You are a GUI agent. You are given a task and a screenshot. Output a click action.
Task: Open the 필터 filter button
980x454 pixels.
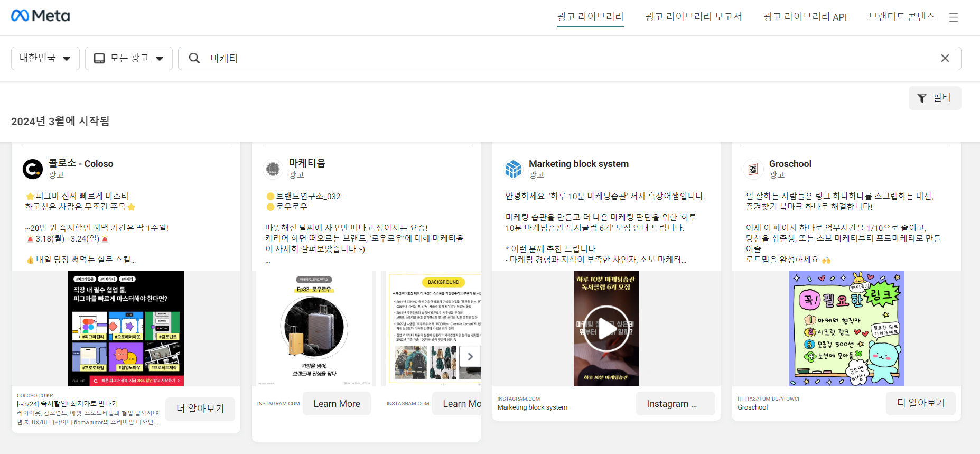click(x=934, y=98)
